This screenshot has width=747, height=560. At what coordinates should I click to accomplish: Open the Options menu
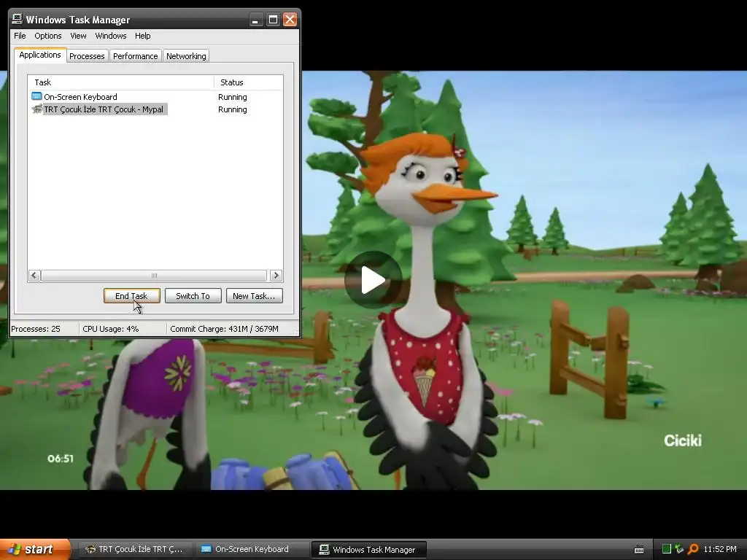pyautogui.click(x=47, y=36)
